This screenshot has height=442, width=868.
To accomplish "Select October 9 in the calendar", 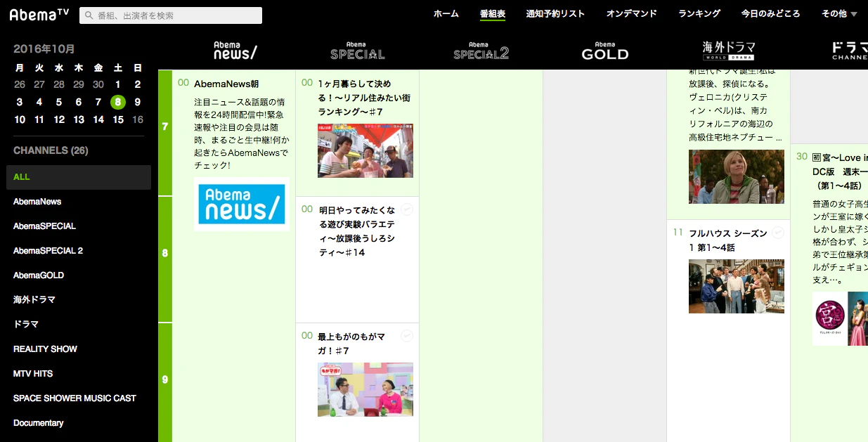I will (x=138, y=102).
